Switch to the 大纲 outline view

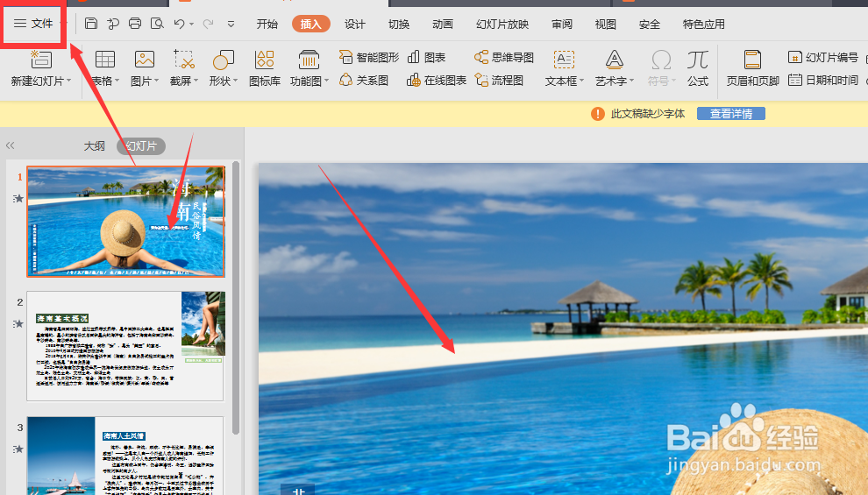click(94, 146)
